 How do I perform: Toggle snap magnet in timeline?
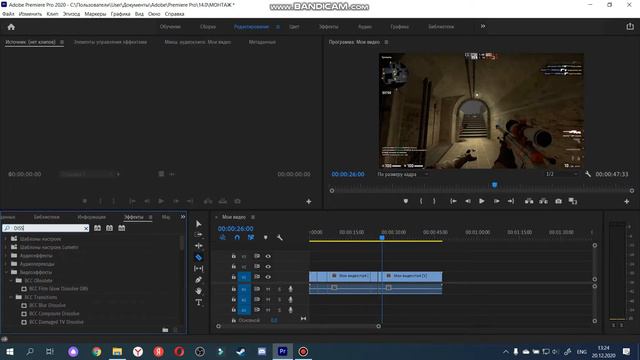237,238
